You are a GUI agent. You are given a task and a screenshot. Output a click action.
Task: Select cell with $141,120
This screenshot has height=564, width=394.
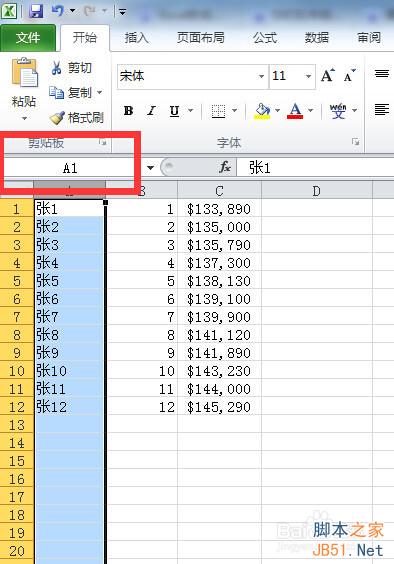tap(219, 335)
